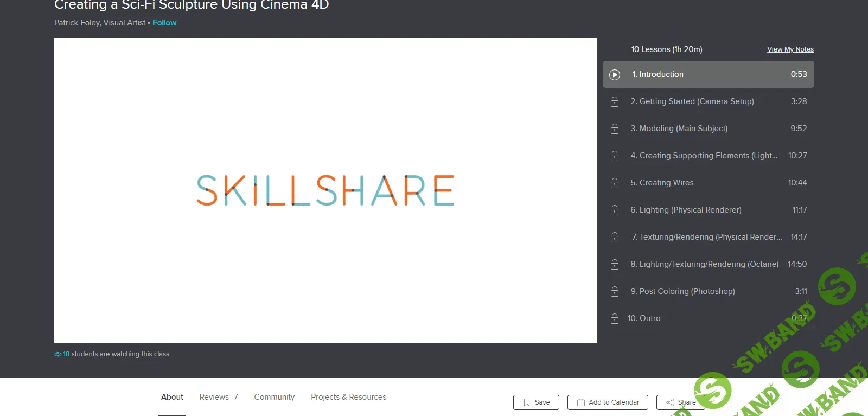Click the Share button
Screen dimensions: 868x416
tap(680, 402)
